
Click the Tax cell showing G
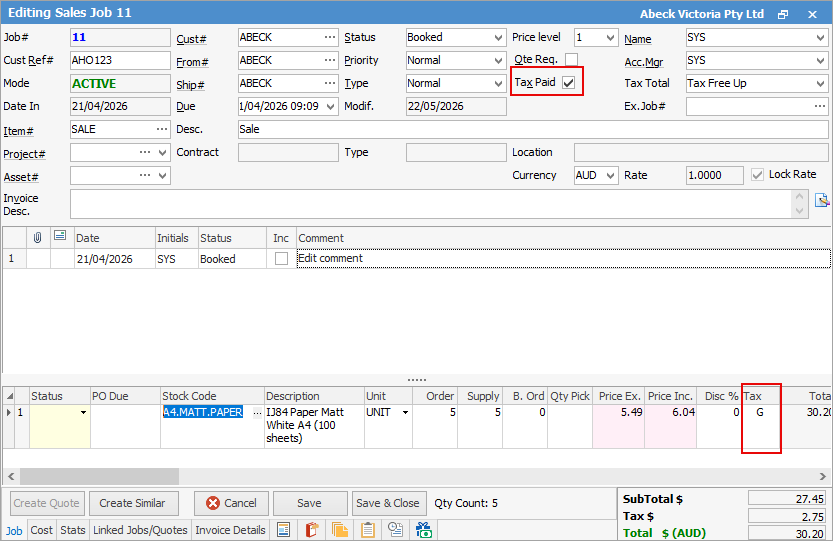pos(760,426)
